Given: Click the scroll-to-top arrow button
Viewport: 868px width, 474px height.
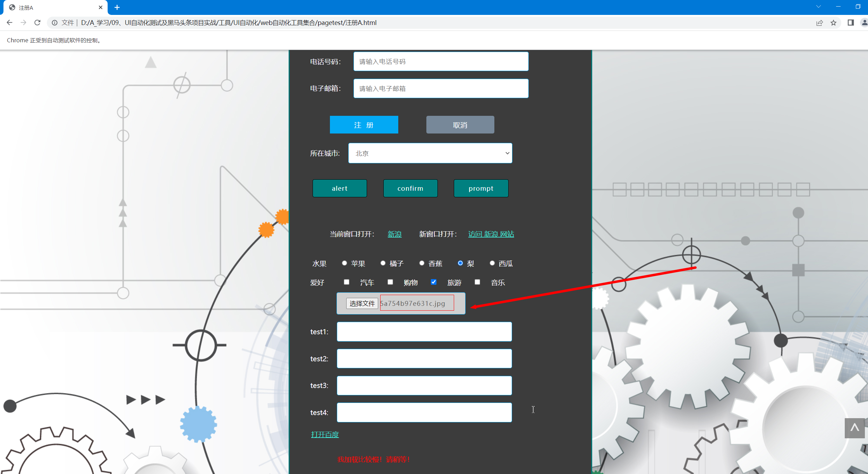Looking at the screenshot, I should tap(854, 428).
